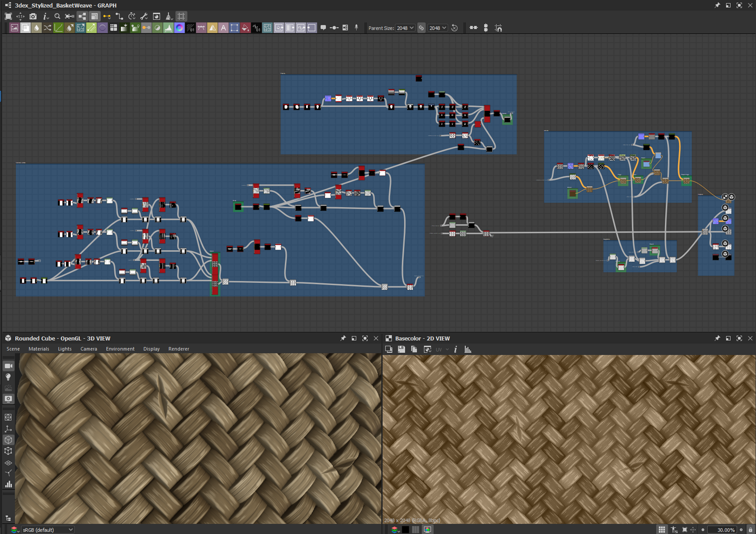Pin the 2D VIEW panel
The height and width of the screenshot is (534, 756).
(717, 338)
